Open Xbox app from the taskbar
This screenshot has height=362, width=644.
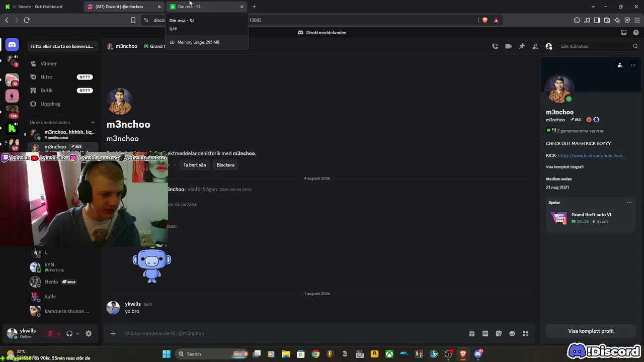[389, 354]
